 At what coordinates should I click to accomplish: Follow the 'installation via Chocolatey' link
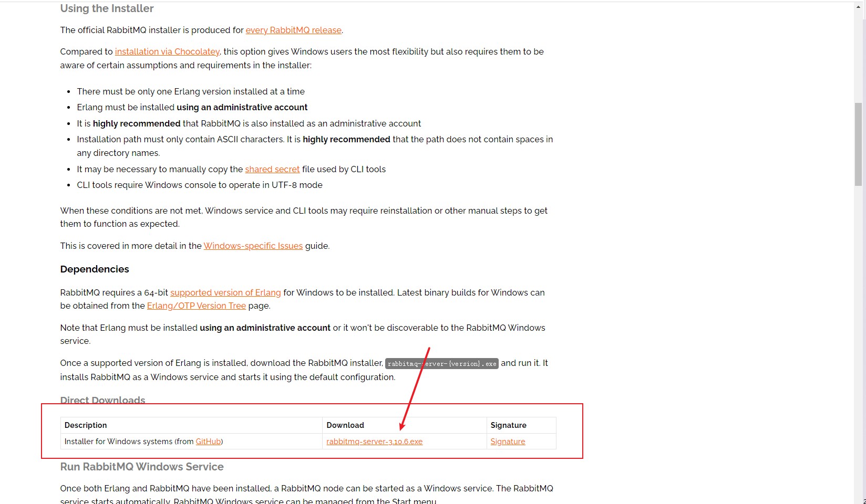(167, 52)
